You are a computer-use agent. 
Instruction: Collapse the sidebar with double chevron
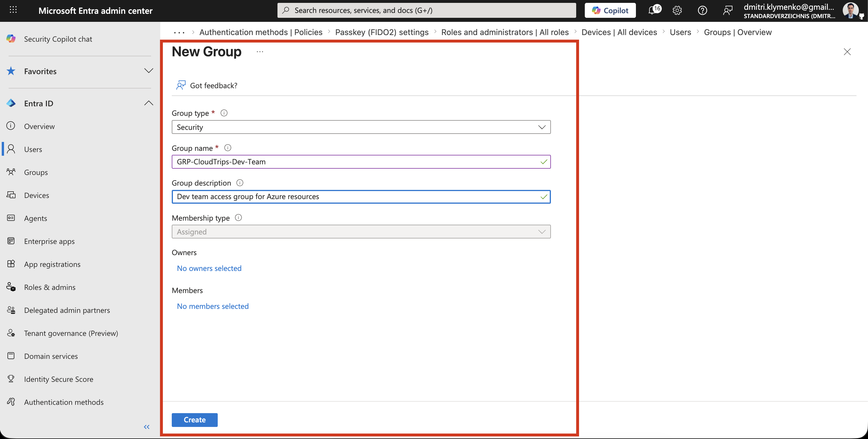(146, 427)
